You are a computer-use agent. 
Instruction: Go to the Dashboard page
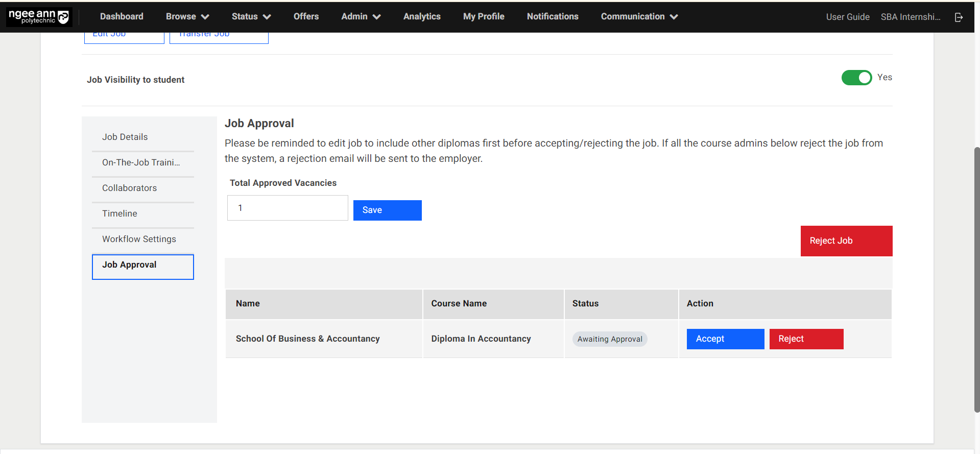point(122,17)
